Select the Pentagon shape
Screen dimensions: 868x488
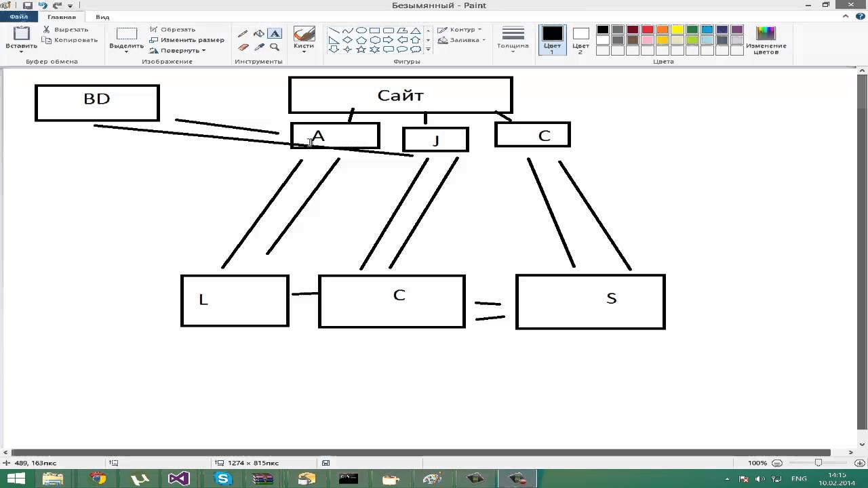point(361,40)
